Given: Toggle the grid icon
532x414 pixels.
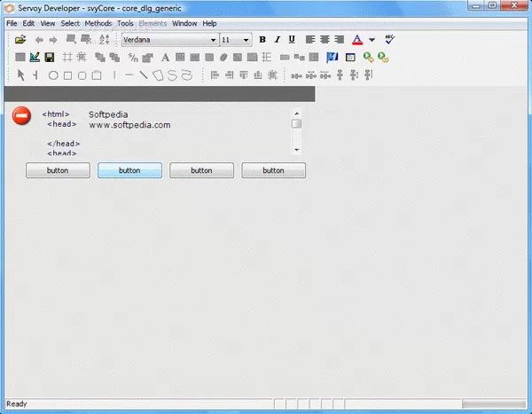Looking at the screenshot, I should [x=67, y=57].
